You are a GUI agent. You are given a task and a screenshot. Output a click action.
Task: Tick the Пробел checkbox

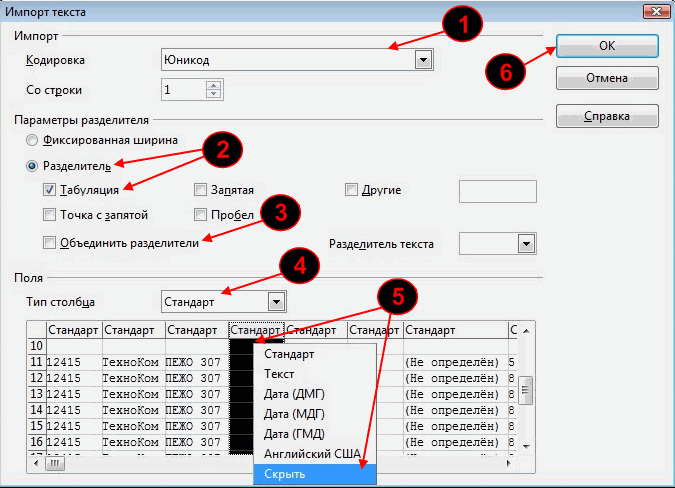tap(201, 214)
